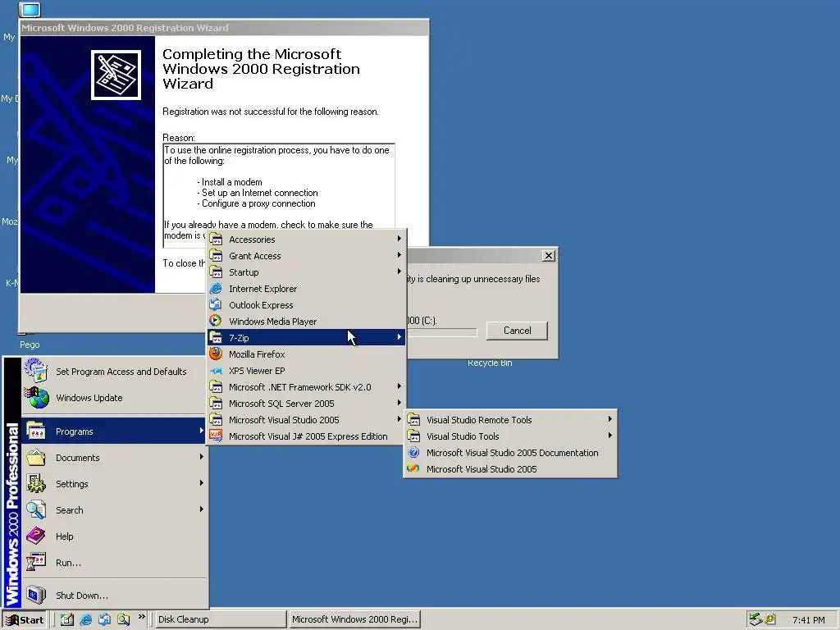Click the Accessories folder icon in Programs menu

(x=216, y=240)
